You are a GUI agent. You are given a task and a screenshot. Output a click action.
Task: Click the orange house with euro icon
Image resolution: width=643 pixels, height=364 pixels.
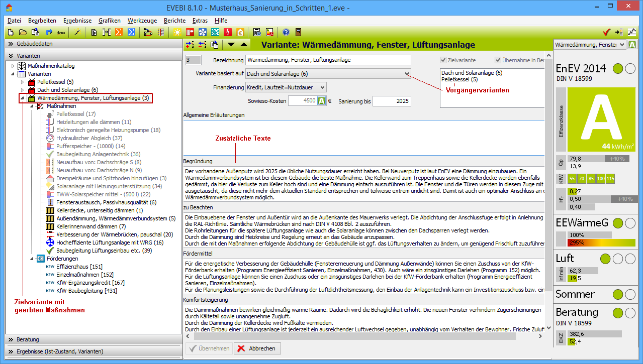coord(240,32)
